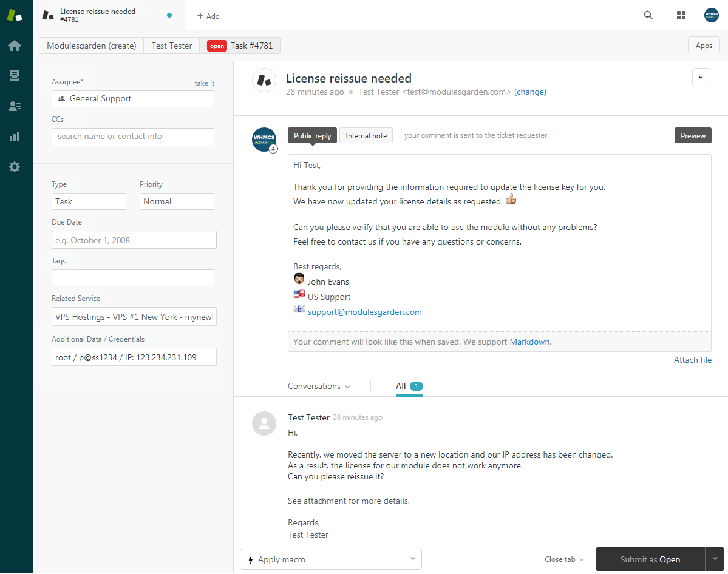Open the Contacts icon in left sidebar
This screenshot has width=728, height=574.
coord(15,106)
